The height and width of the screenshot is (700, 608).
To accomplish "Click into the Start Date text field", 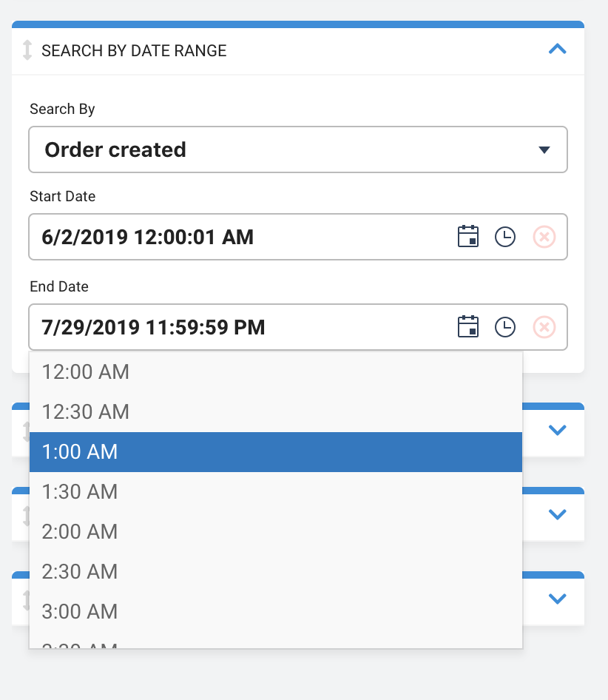I will coord(241,237).
